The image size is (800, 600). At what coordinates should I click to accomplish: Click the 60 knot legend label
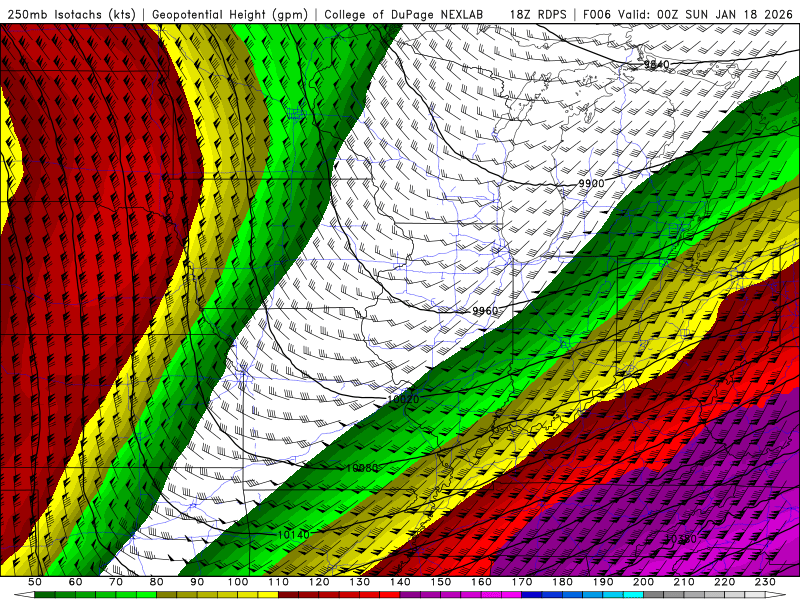tap(75, 582)
